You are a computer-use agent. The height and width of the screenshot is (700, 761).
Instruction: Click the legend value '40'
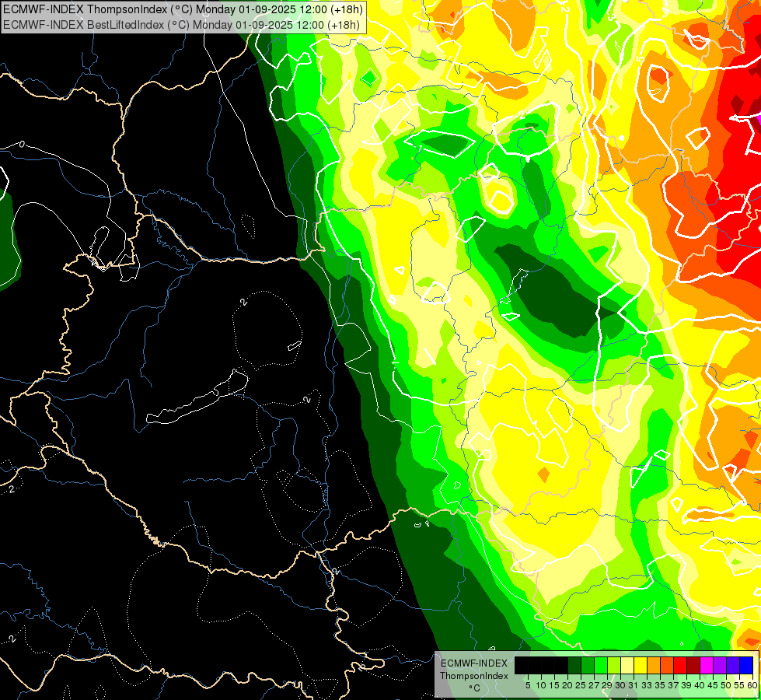700,685
